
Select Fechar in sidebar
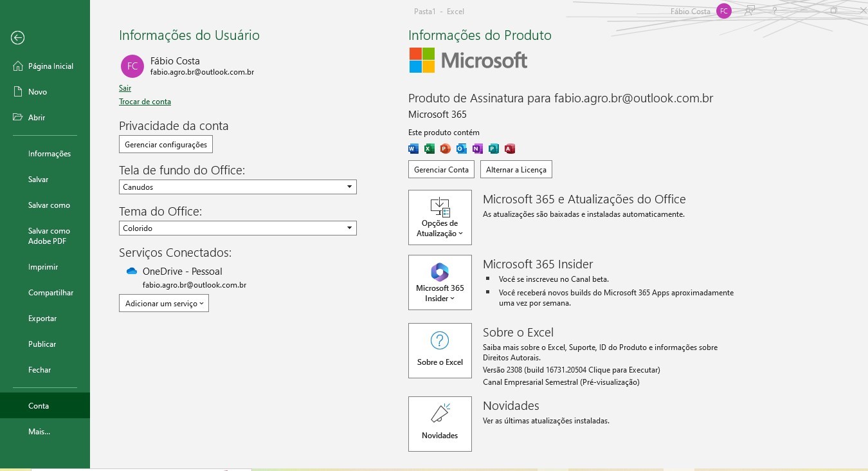[x=45, y=370]
